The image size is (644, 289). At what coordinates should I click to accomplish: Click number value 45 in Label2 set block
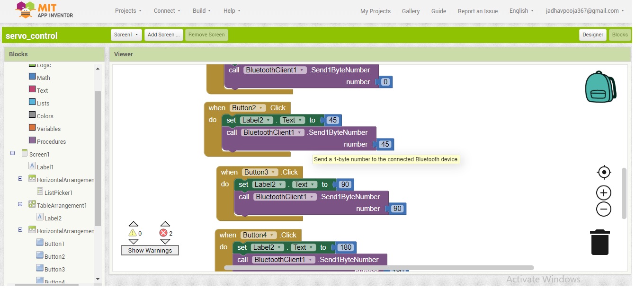(x=332, y=120)
